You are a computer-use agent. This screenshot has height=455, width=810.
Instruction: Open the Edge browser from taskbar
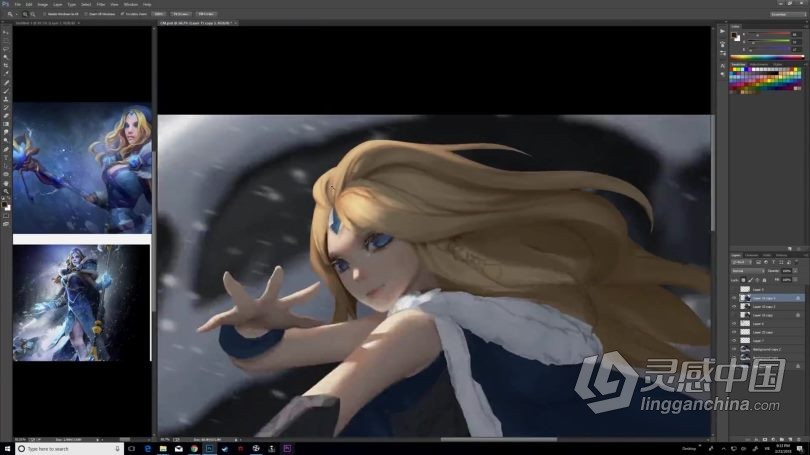[x=148, y=449]
